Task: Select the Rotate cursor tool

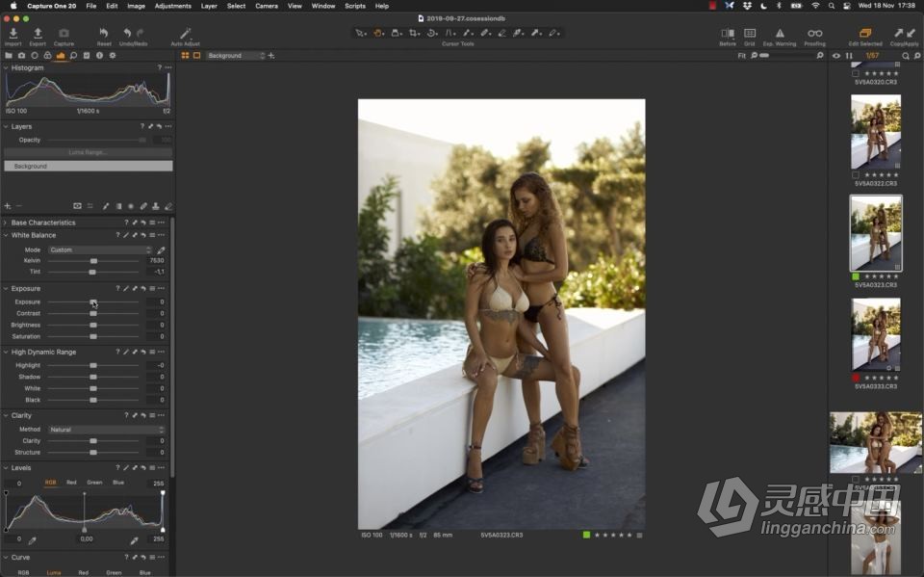Action: click(x=432, y=33)
